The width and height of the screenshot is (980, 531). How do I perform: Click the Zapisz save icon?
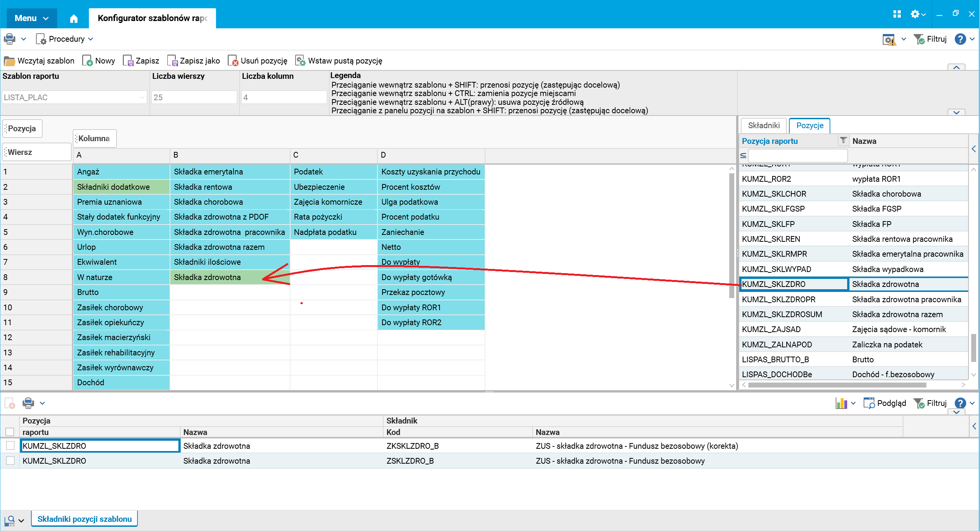[x=127, y=61]
